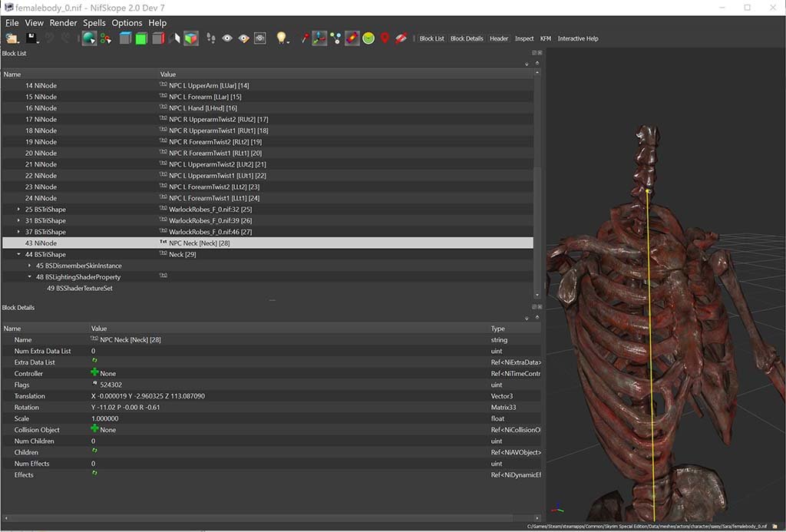Open the light bulb lighting options
786x532 pixels.
(x=281, y=38)
